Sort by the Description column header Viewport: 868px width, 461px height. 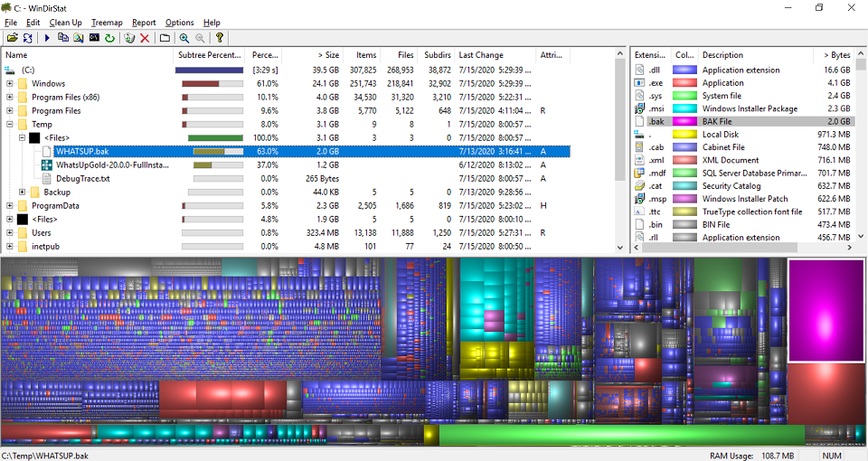click(x=756, y=55)
